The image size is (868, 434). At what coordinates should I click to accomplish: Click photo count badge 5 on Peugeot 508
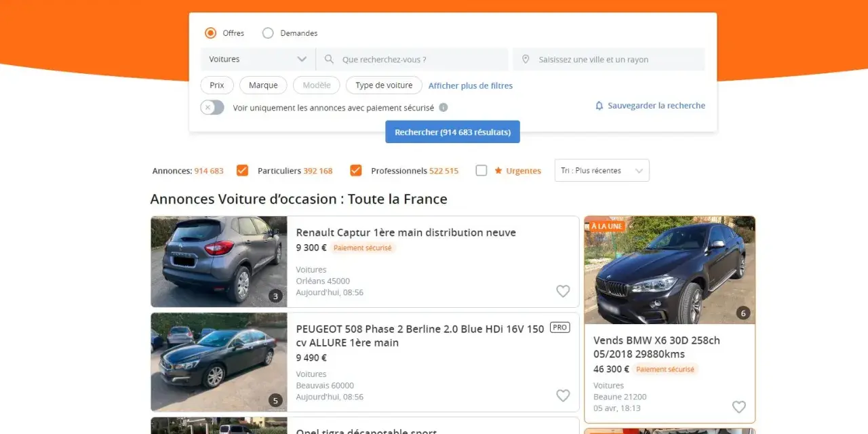click(275, 400)
